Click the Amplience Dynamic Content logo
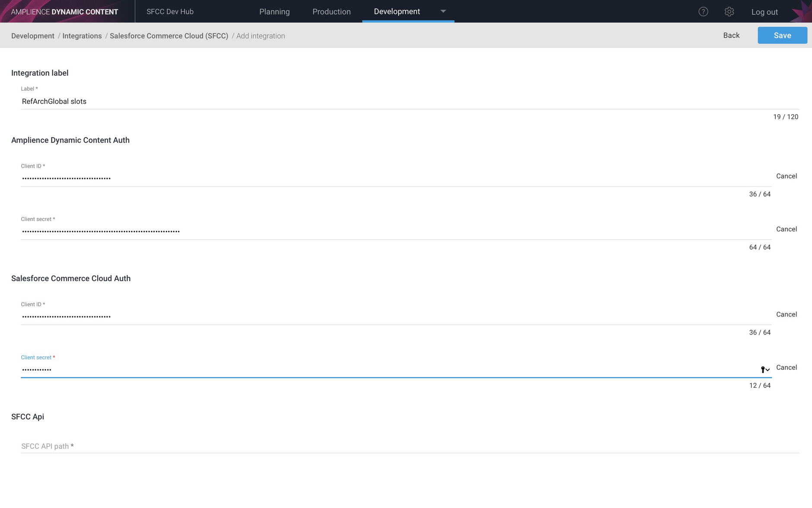Image resolution: width=812 pixels, height=508 pixels. [x=64, y=12]
